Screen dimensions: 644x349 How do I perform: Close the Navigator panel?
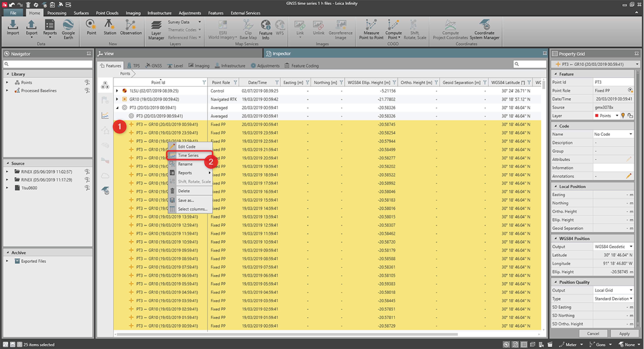[89, 54]
